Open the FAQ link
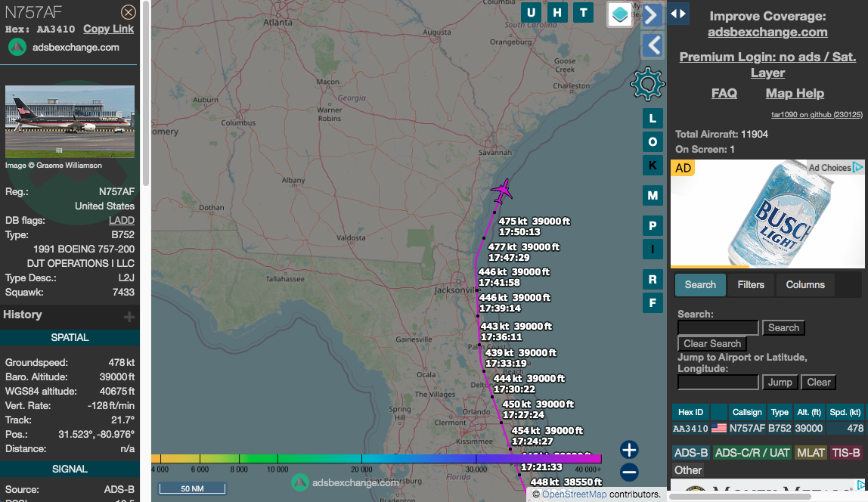Screen dimensions: 868x502 724,93
